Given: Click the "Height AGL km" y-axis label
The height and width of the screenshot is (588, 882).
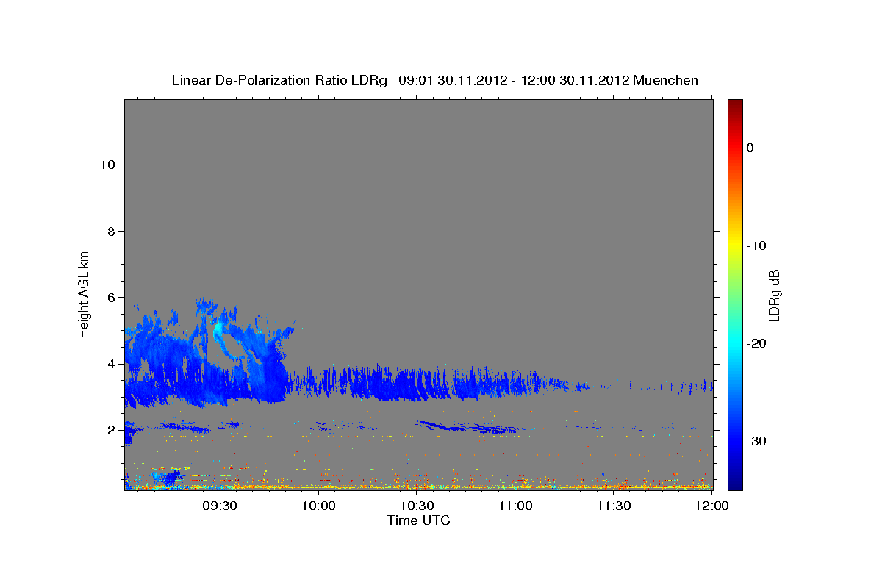Looking at the screenshot, I should coord(84,294).
